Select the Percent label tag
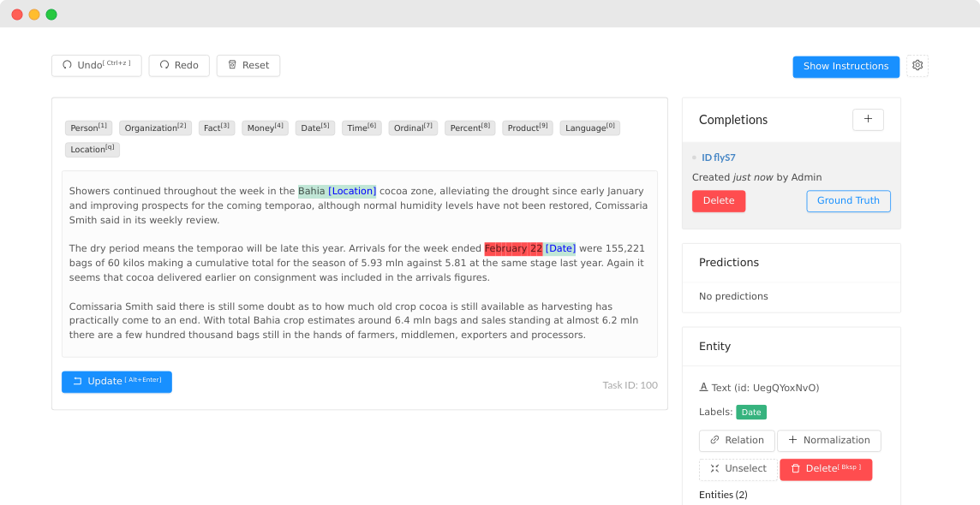Image resolution: width=980 pixels, height=505 pixels. pyautogui.click(x=469, y=128)
